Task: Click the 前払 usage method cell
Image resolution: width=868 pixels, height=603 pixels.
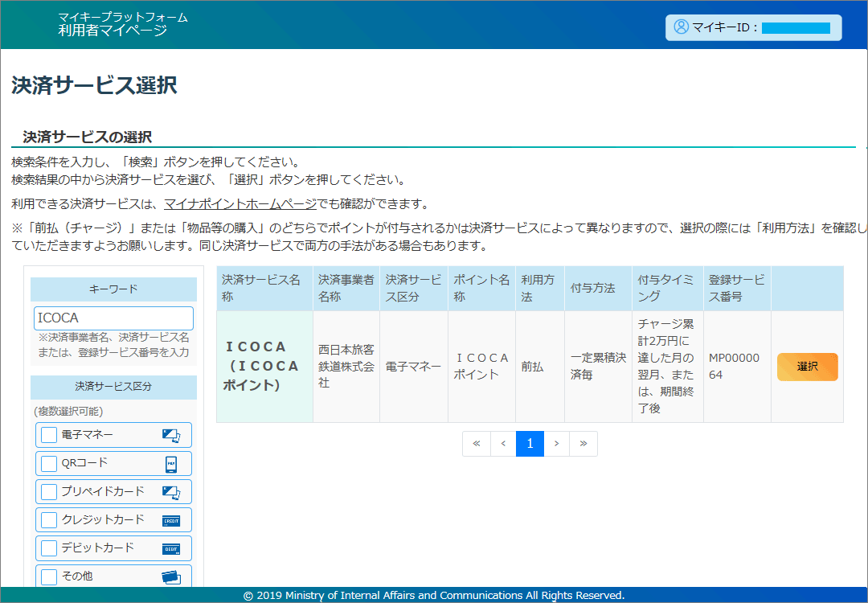Action: click(540, 367)
